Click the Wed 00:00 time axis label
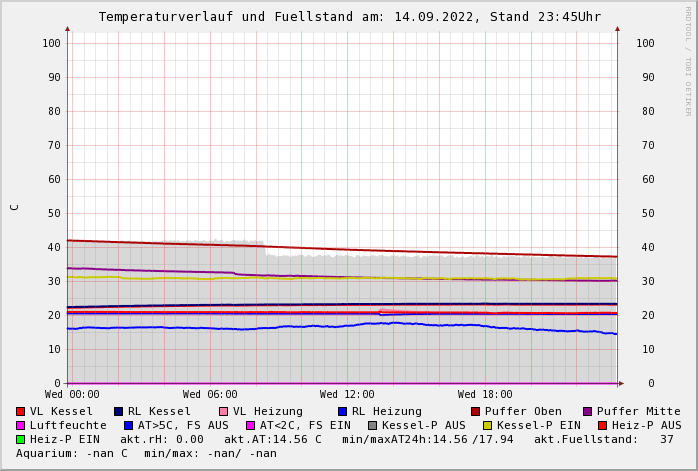This screenshot has width=698, height=471. pyautogui.click(x=72, y=395)
